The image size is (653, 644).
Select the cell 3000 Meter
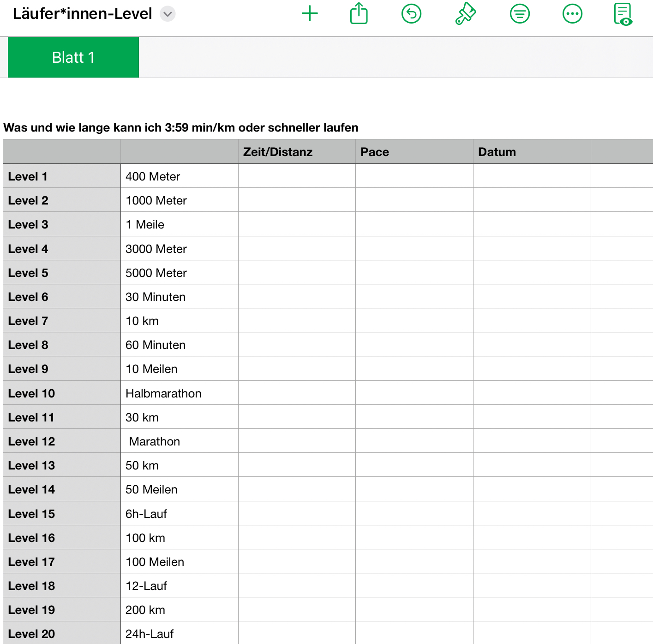[180, 248]
